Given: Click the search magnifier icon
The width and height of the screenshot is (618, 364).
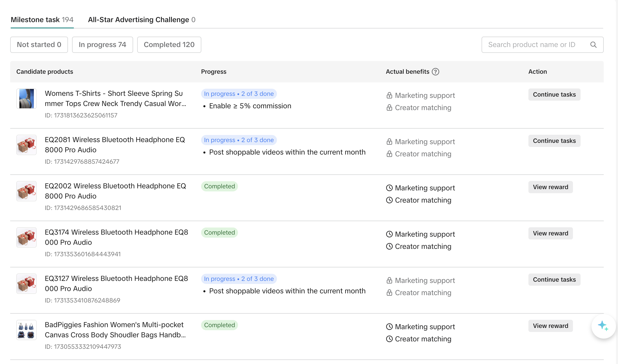Looking at the screenshot, I should click(x=593, y=45).
